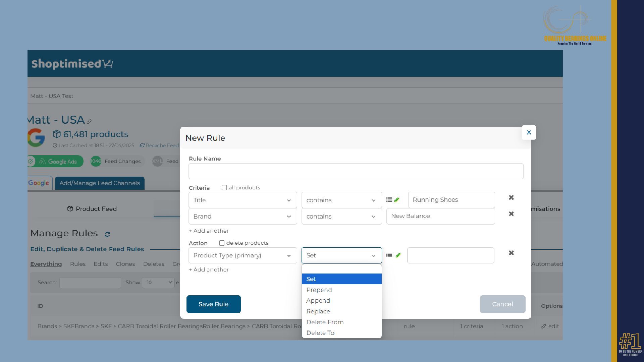Expand the Product Type (primary) dropdown
This screenshot has width=644, height=362.
[x=243, y=255]
